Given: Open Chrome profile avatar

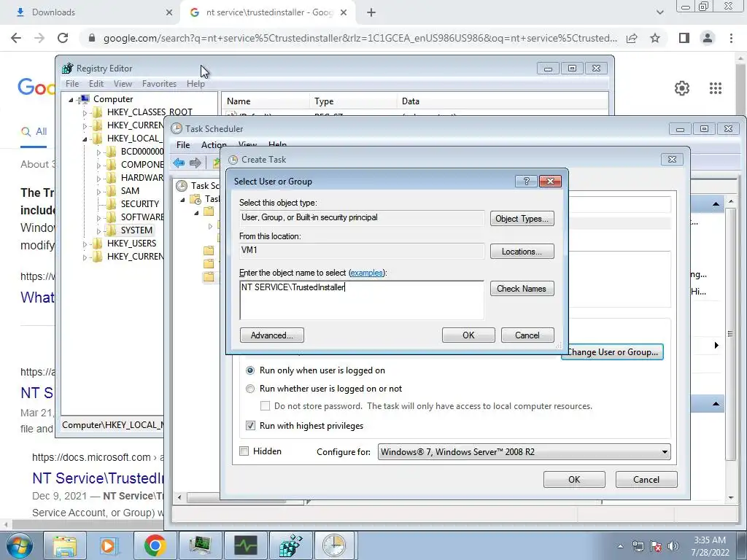Looking at the screenshot, I should [708, 38].
